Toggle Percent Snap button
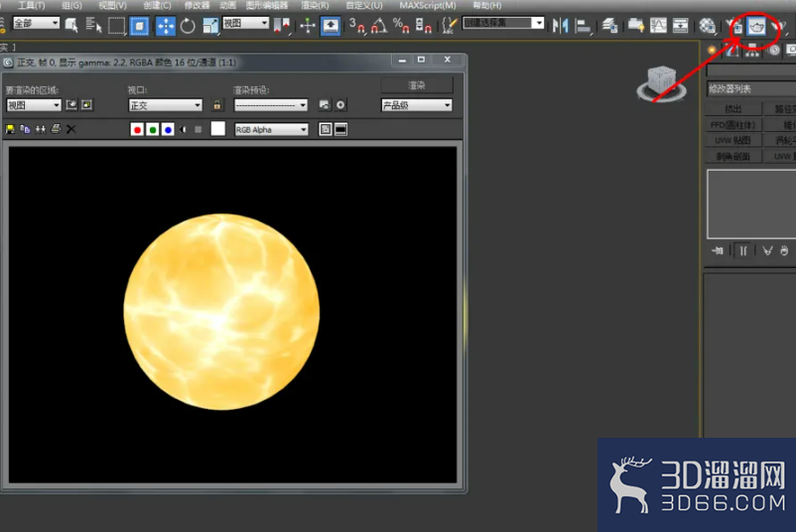The height and width of the screenshot is (532, 796). [401, 25]
